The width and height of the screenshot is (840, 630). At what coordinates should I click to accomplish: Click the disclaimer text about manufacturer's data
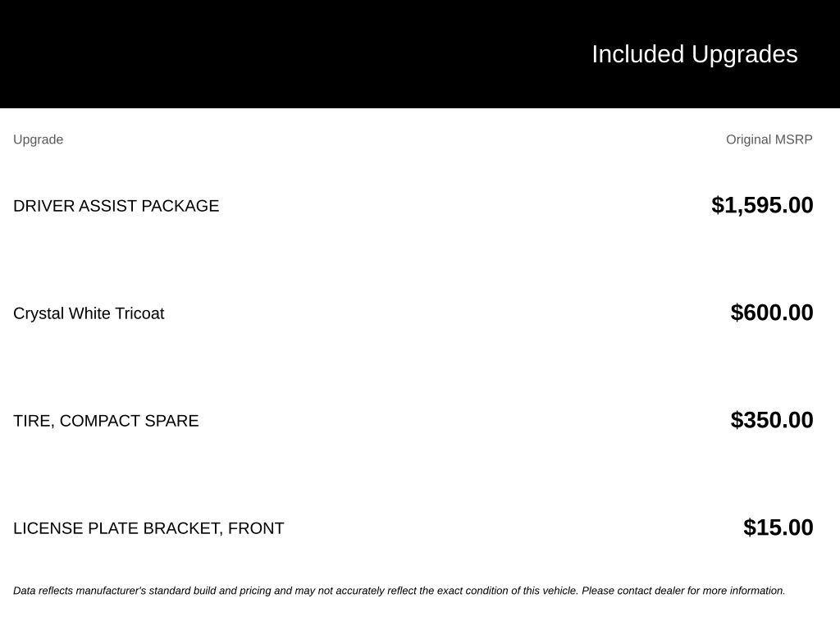pyautogui.click(x=399, y=591)
